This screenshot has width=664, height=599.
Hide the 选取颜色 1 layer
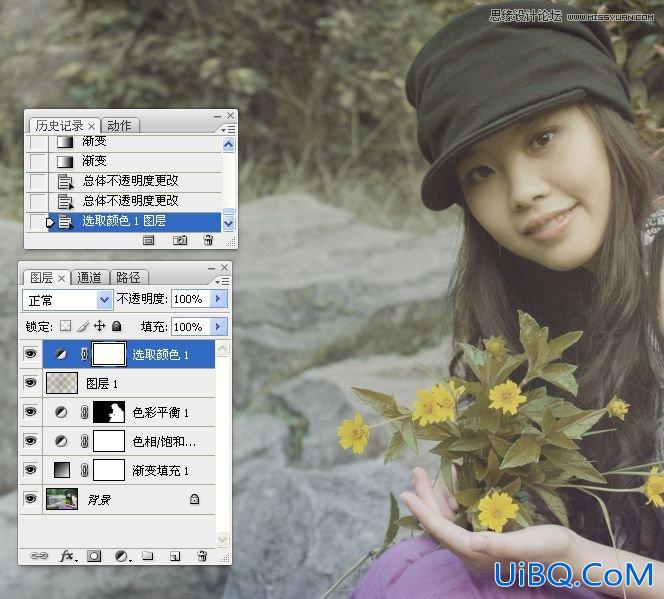click(x=30, y=353)
